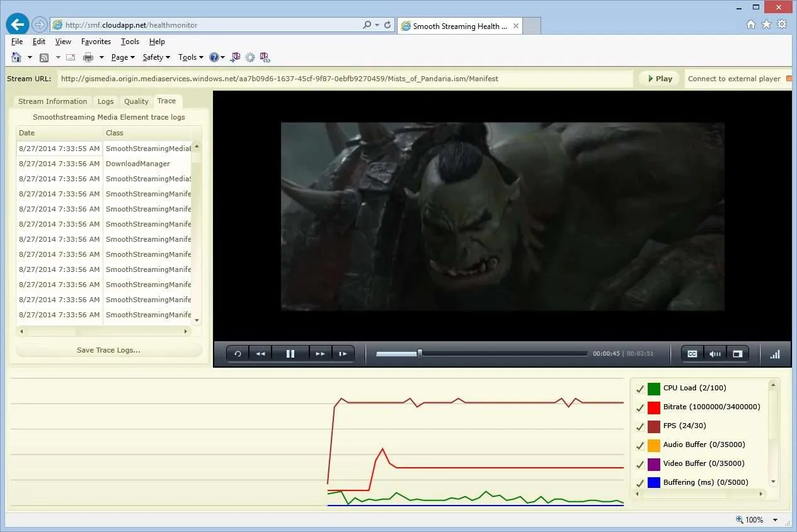Open the Page dropdown menu
Screen dimensions: 797x532
coord(123,57)
